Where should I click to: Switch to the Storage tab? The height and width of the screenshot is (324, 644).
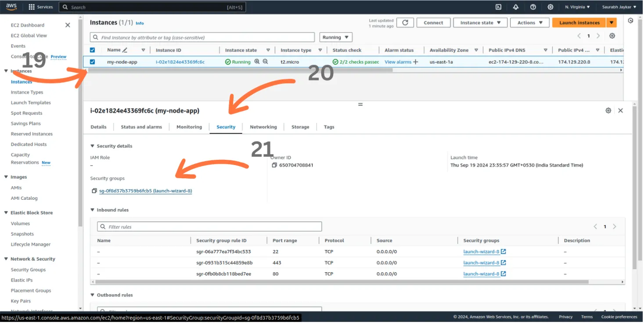click(x=300, y=127)
